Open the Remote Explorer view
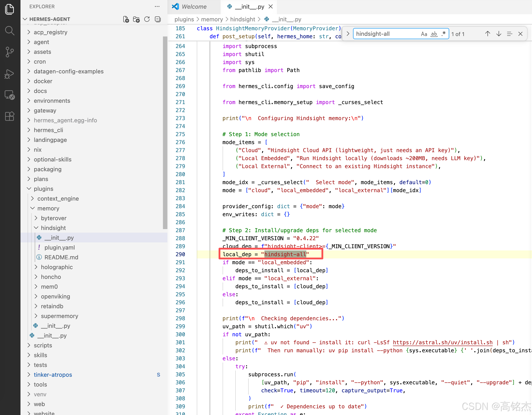Viewport: 532px width, 415px height. pyautogui.click(x=10, y=95)
